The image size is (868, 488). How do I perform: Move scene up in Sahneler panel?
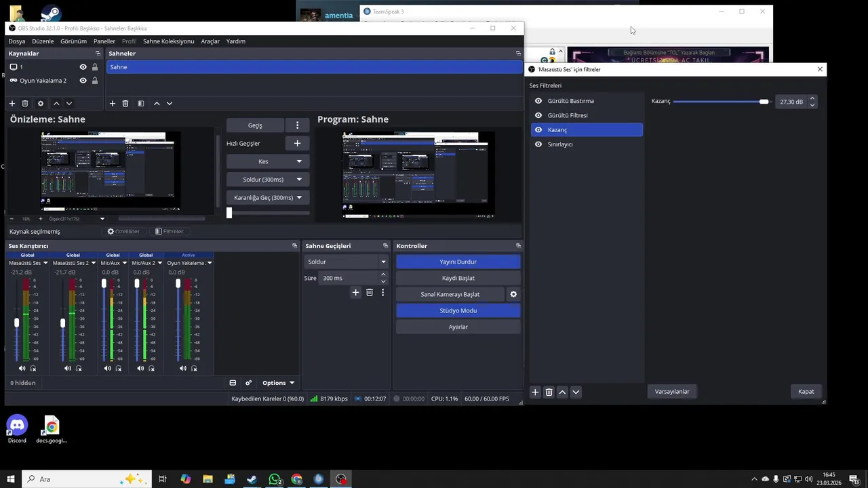coord(157,103)
